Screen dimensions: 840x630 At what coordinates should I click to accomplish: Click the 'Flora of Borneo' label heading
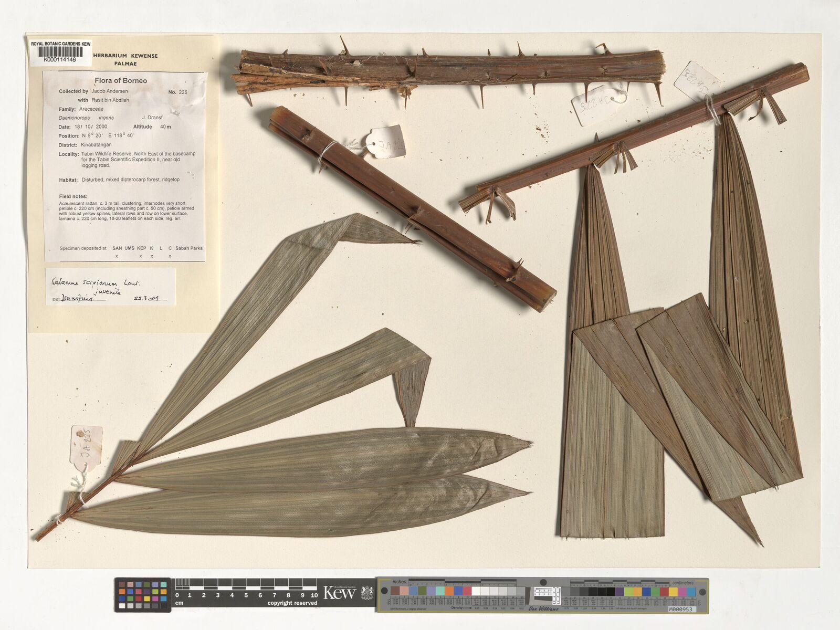[x=121, y=81]
